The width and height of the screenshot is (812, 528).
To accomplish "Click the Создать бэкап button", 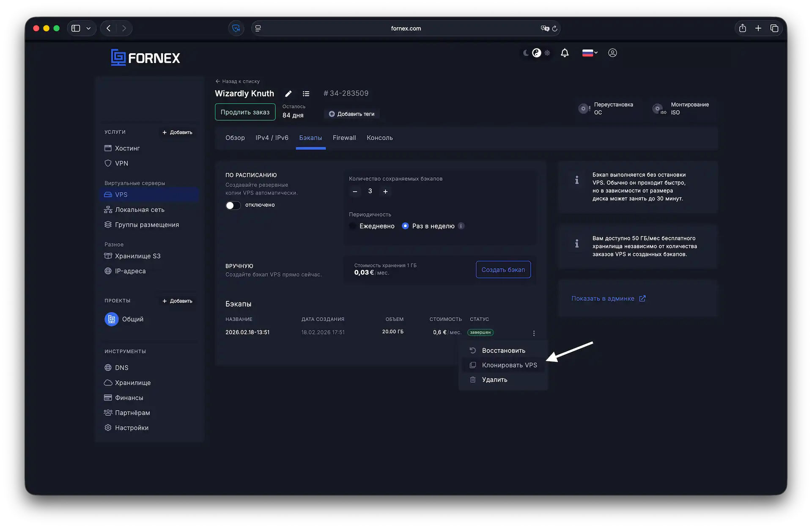I will coord(503,269).
